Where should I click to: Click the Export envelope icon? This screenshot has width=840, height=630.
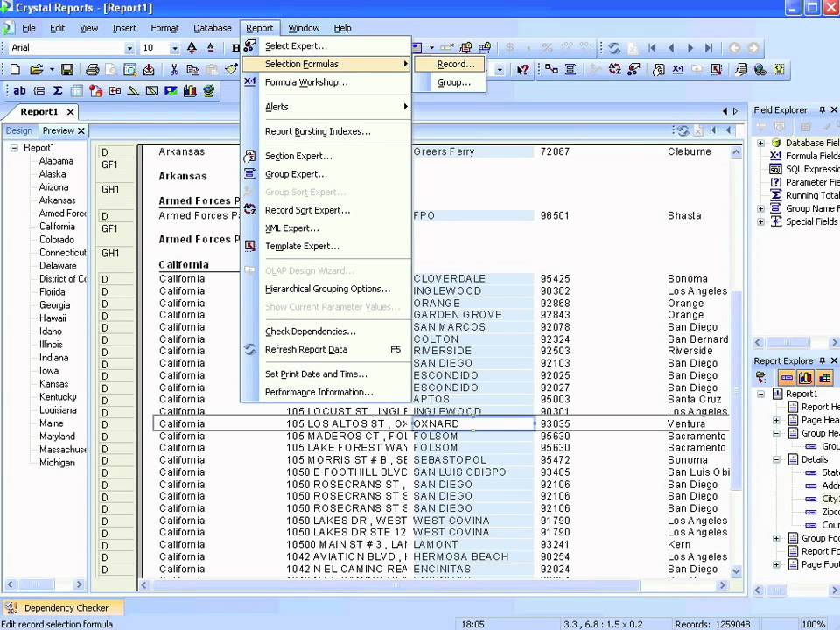click(x=149, y=70)
